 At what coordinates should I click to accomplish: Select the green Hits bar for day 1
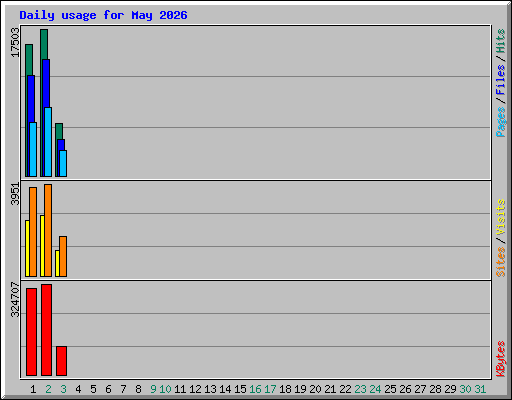point(29,60)
